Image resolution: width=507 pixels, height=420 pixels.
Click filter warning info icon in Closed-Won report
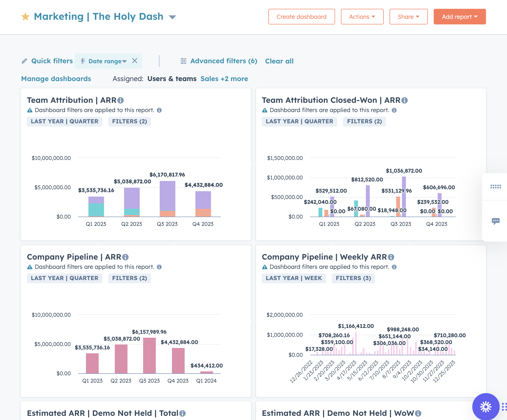(394, 110)
